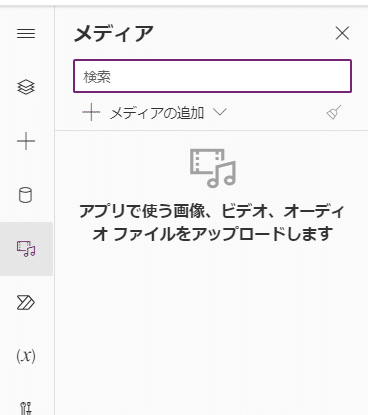Open the Advanced tools icon
Screen dimensions: 368x415
[26, 408]
